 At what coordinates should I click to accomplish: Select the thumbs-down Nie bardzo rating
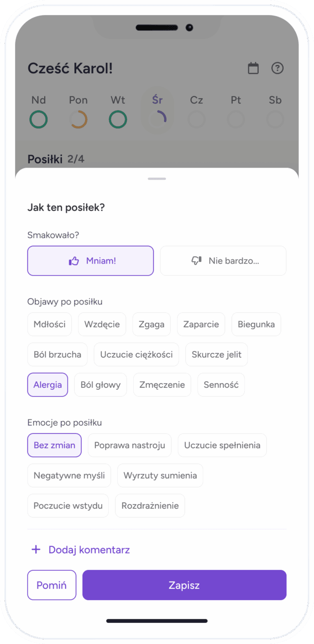223,261
